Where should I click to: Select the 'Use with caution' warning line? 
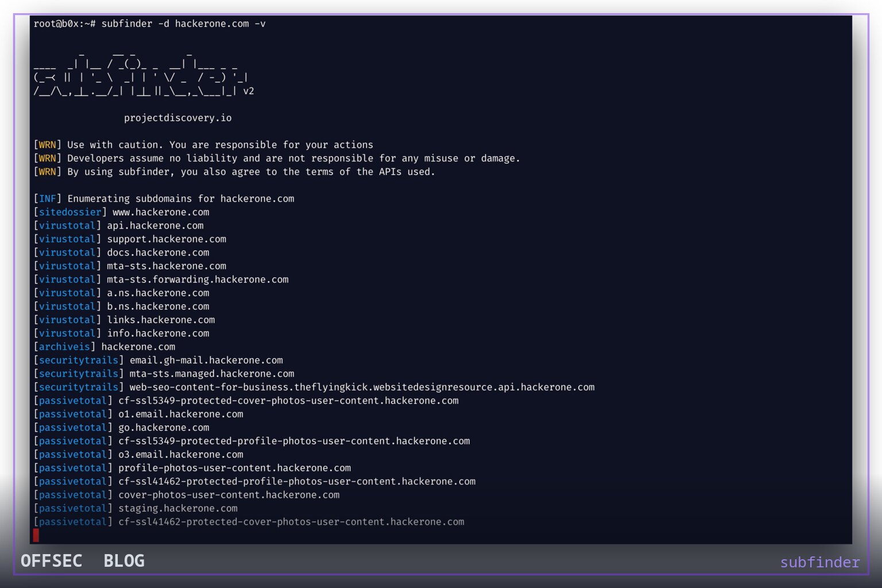click(x=203, y=145)
